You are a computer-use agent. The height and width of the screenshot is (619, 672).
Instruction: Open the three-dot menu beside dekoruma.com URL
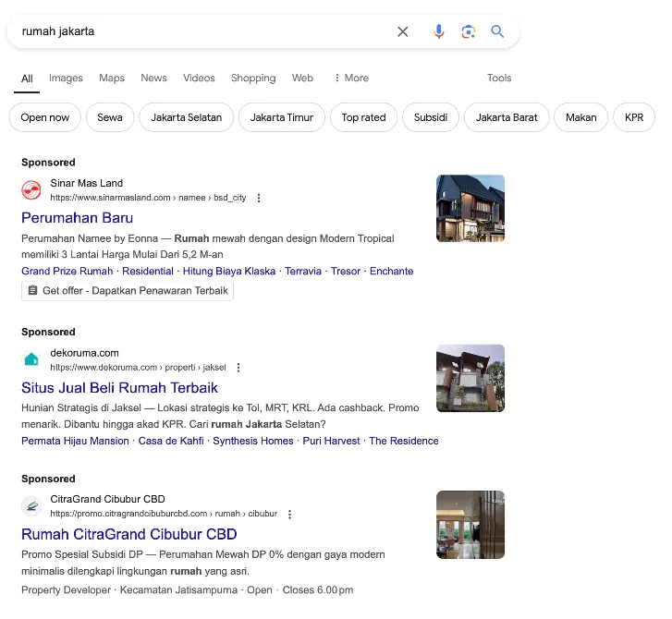coord(238,368)
